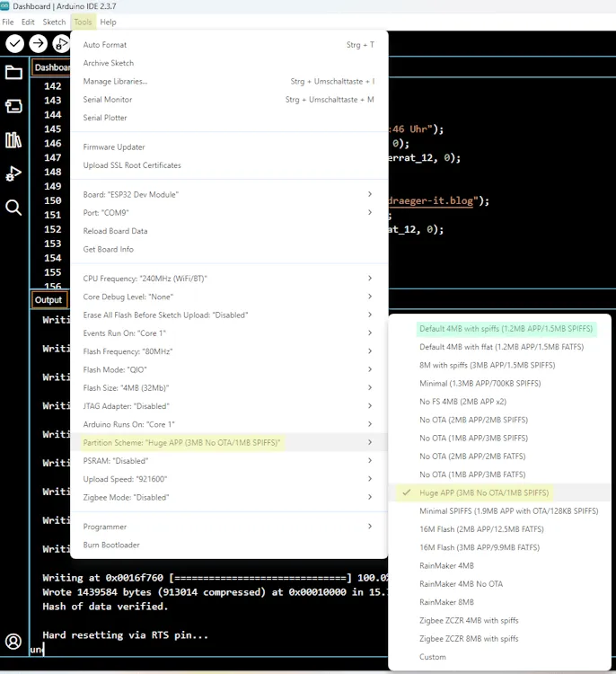Click the Verify sketch checkmark icon
Screen dimensions: 616x674
click(x=14, y=43)
